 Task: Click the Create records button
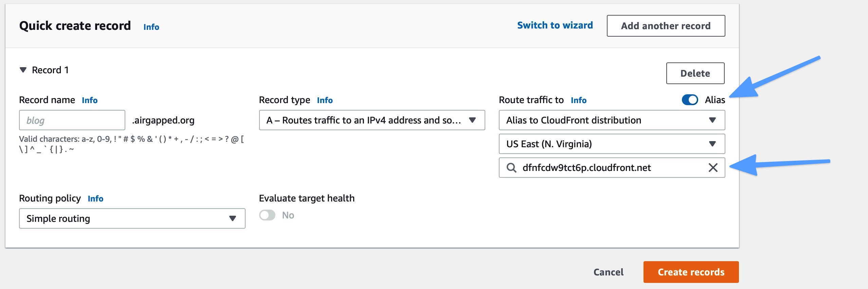pos(691,272)
